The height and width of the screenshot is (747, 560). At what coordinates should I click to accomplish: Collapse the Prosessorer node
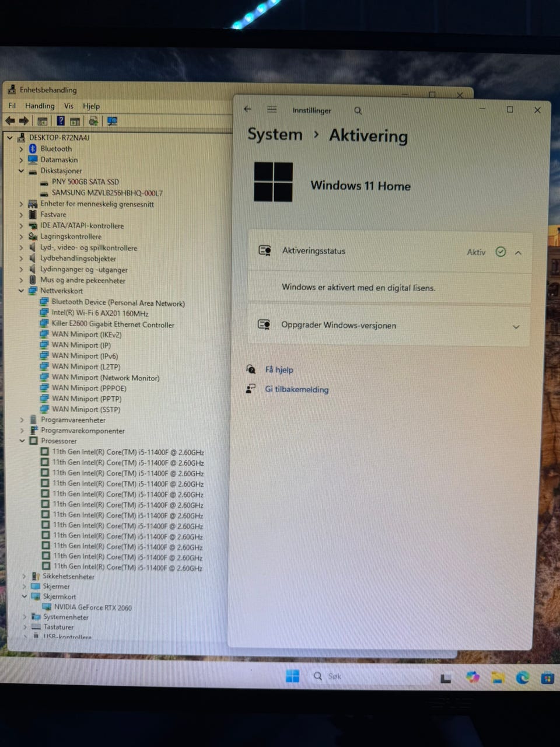[22, 441]
